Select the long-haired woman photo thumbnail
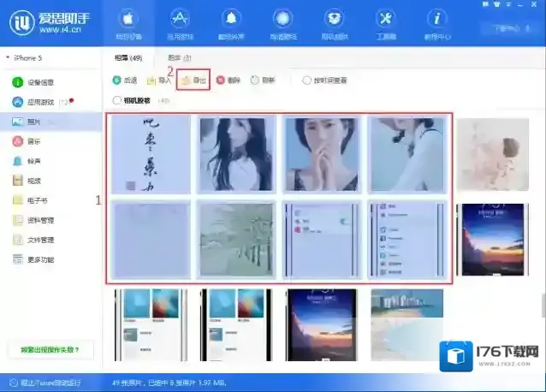Viewport: 546px width, 392px height. 236,155
